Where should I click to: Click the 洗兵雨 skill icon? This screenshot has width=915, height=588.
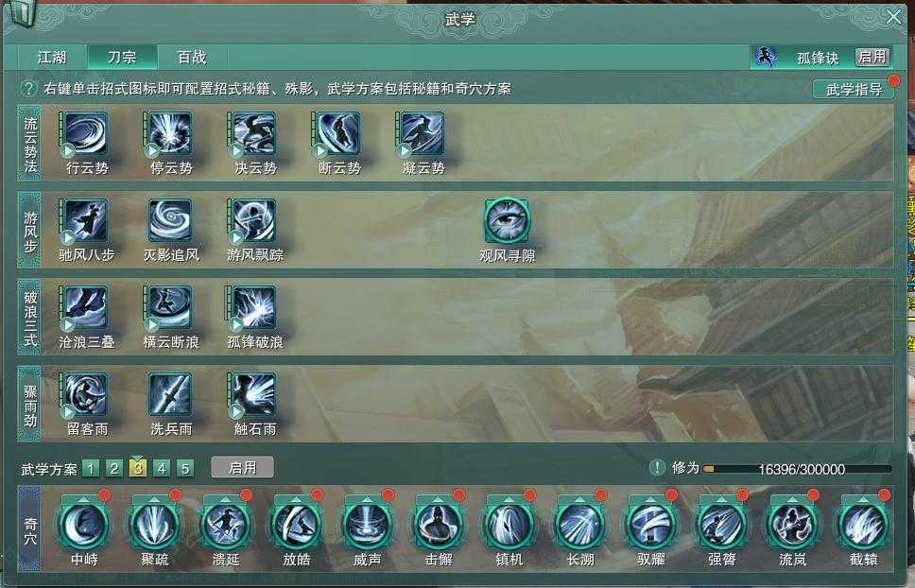[170, 395]
